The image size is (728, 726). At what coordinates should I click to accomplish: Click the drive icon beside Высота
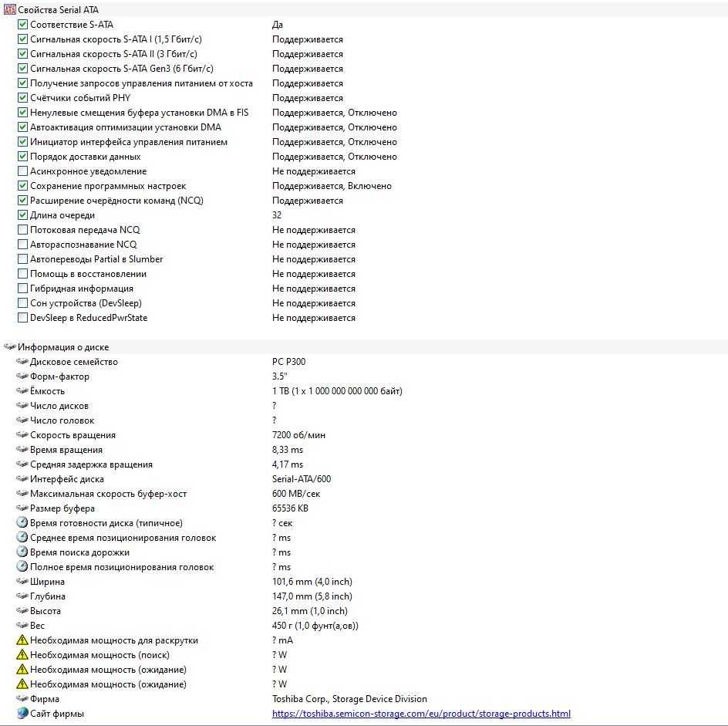click(22, 610)
